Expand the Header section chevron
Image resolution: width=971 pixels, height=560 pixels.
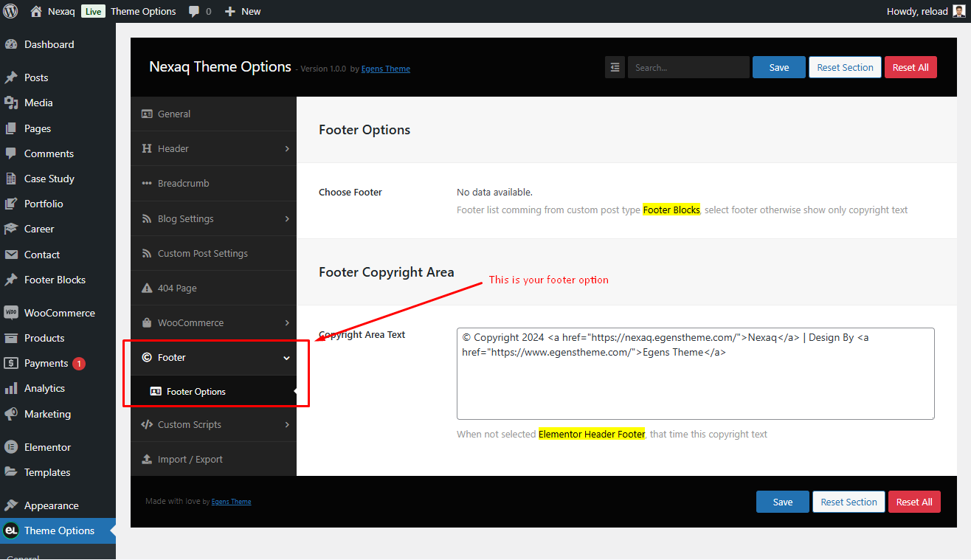click(287, 148)
